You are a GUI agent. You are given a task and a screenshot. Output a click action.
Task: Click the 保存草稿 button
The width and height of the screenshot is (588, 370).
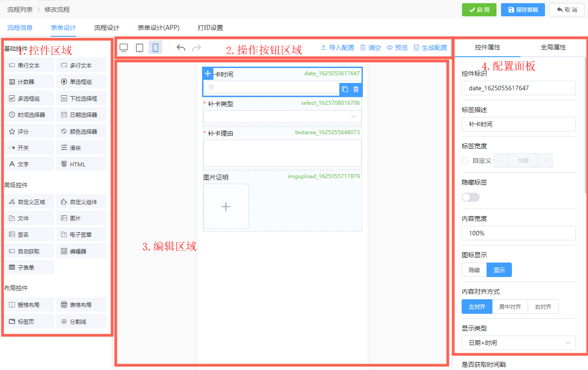click(x=523, y=10)
